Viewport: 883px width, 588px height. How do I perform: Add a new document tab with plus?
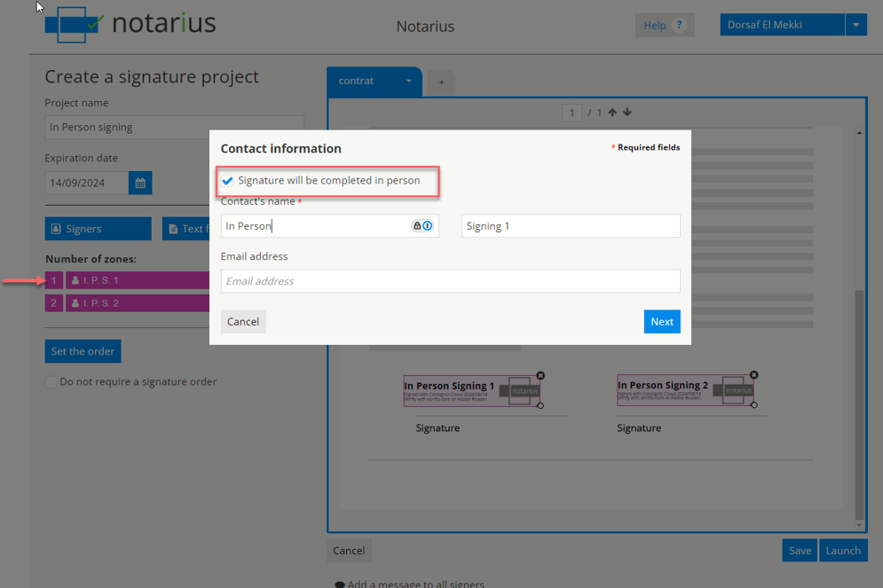[441, 82]
